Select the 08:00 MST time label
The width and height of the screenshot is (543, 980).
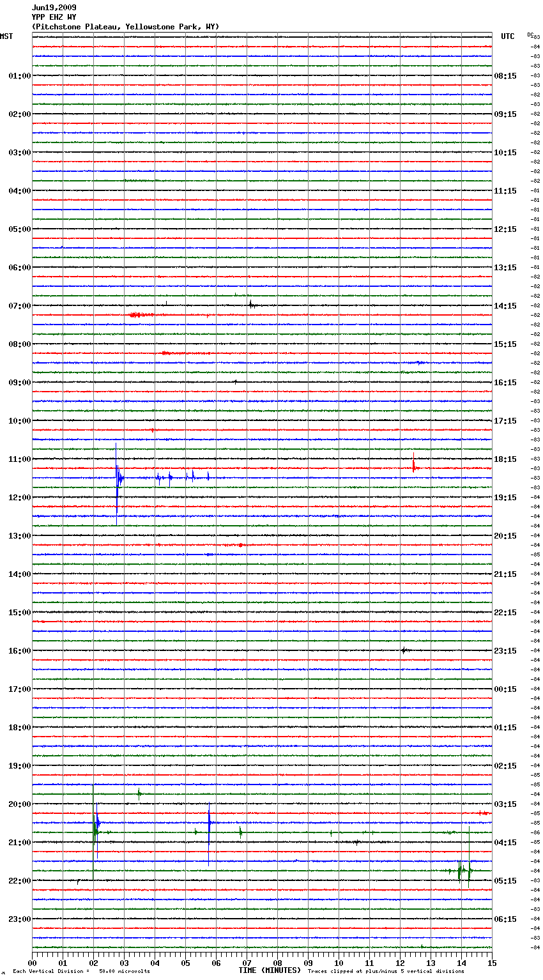tap(20, 344)
